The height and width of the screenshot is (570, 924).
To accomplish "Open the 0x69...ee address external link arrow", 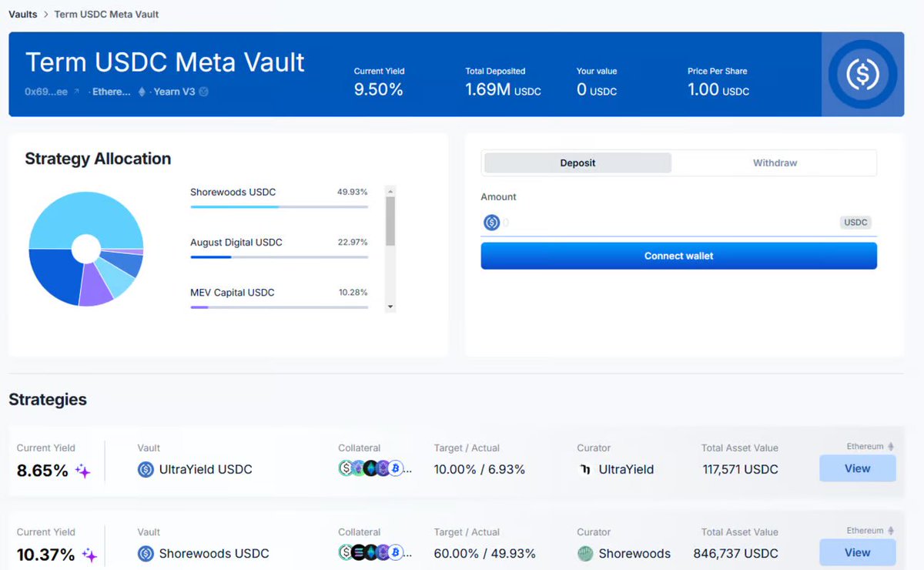I will coord(76,92).
